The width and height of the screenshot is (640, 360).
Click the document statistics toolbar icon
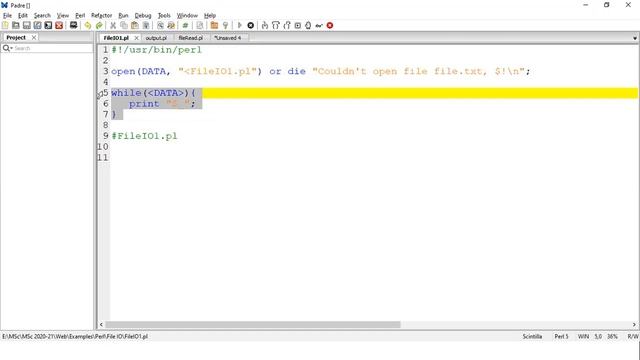200,25
